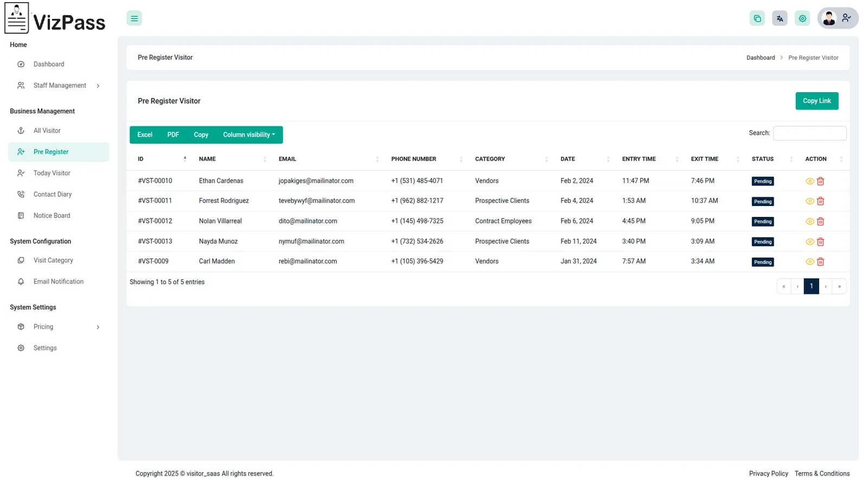
Task: Open Contact Diary from sidebar
Action: pyautogui.click(x=53, y=194)
